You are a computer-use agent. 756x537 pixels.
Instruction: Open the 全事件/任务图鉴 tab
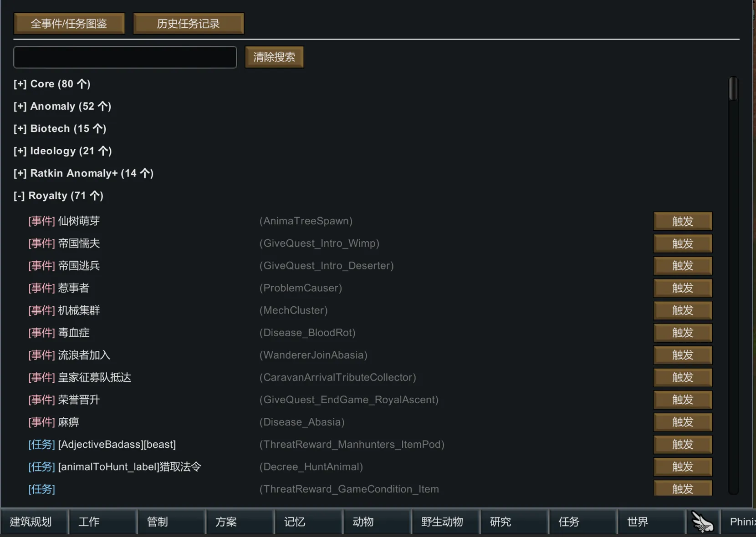(69, 24)
